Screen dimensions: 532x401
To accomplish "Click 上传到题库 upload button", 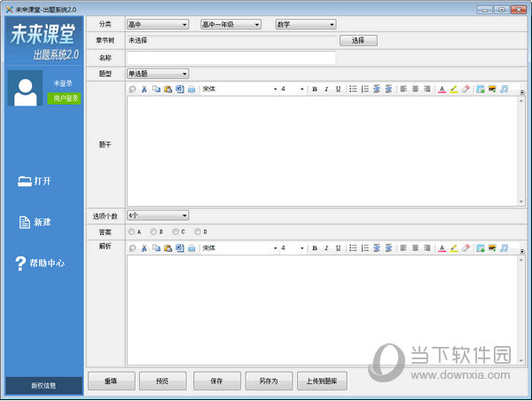I will pos(322,381).
